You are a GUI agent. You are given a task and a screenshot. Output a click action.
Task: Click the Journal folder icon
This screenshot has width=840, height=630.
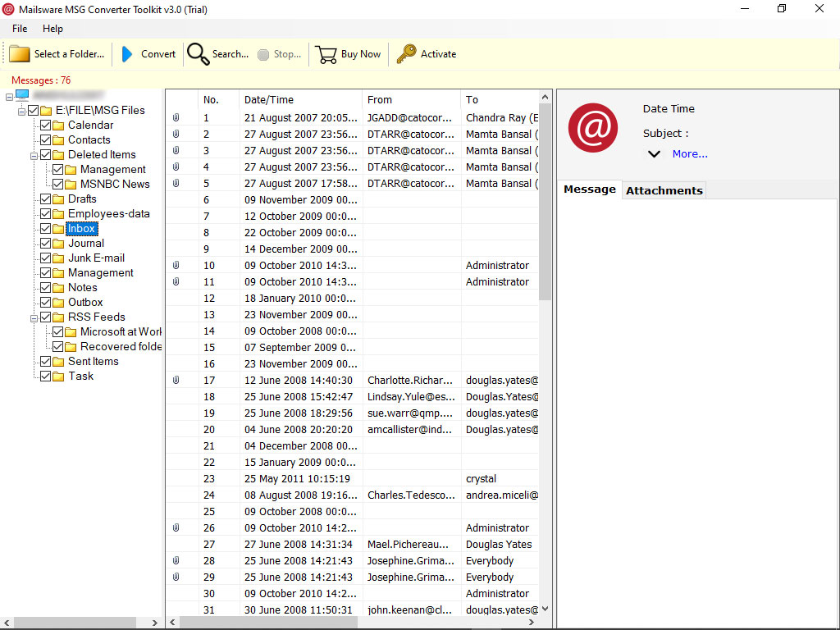(58, 244)
